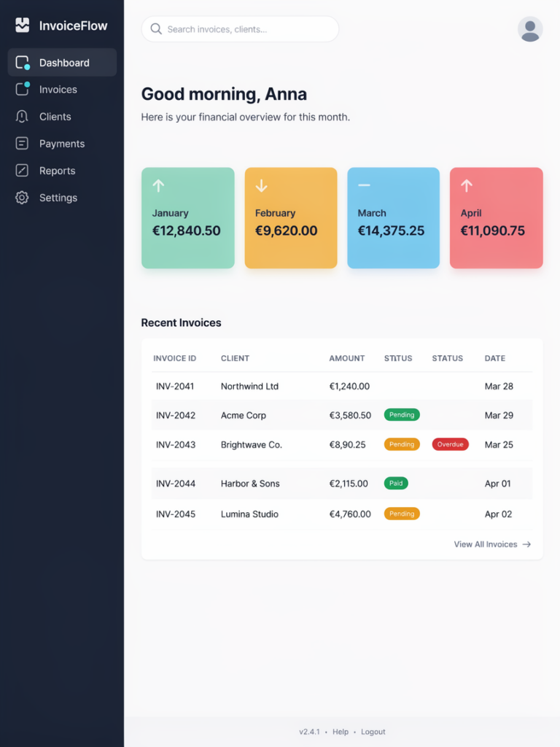Open the INV-2045 Lumina Studio row
The image size is (560, 747).
[342, 514]
